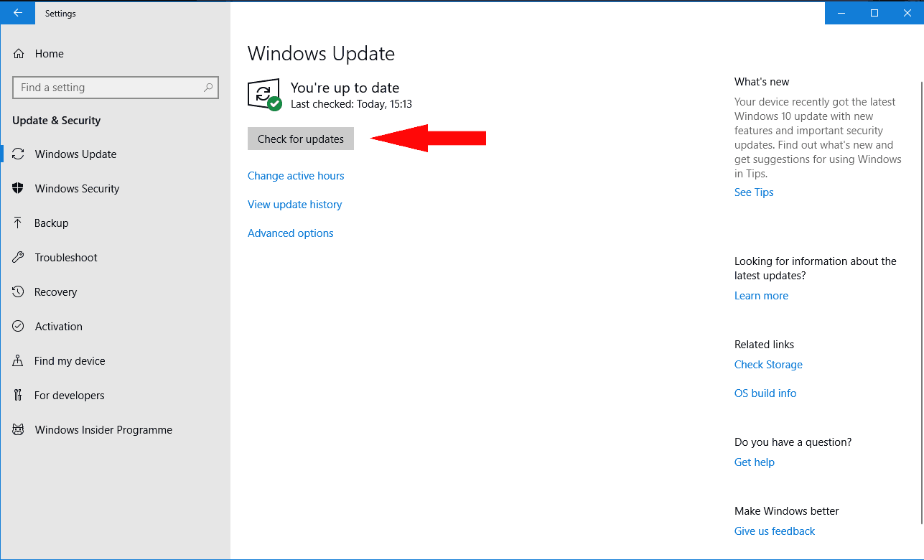
Task: Click the up-to-date status icon
Action: point(264,94)
